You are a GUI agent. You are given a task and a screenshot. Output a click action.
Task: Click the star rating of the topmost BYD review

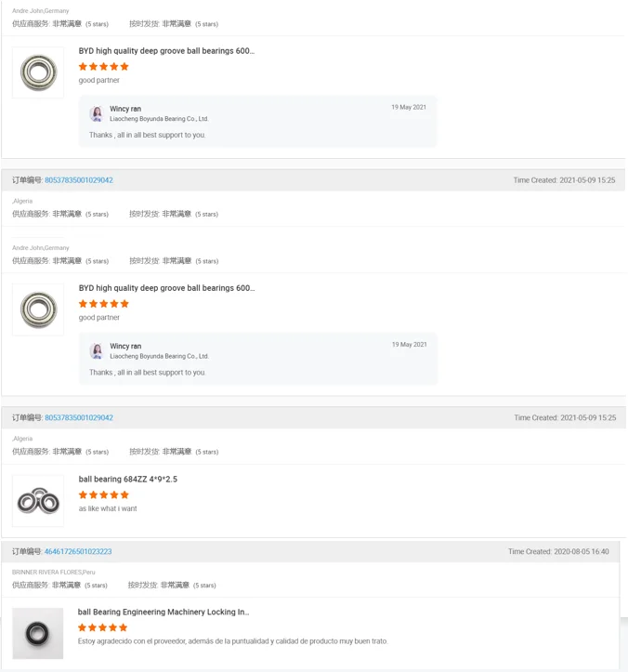(104, 67)
